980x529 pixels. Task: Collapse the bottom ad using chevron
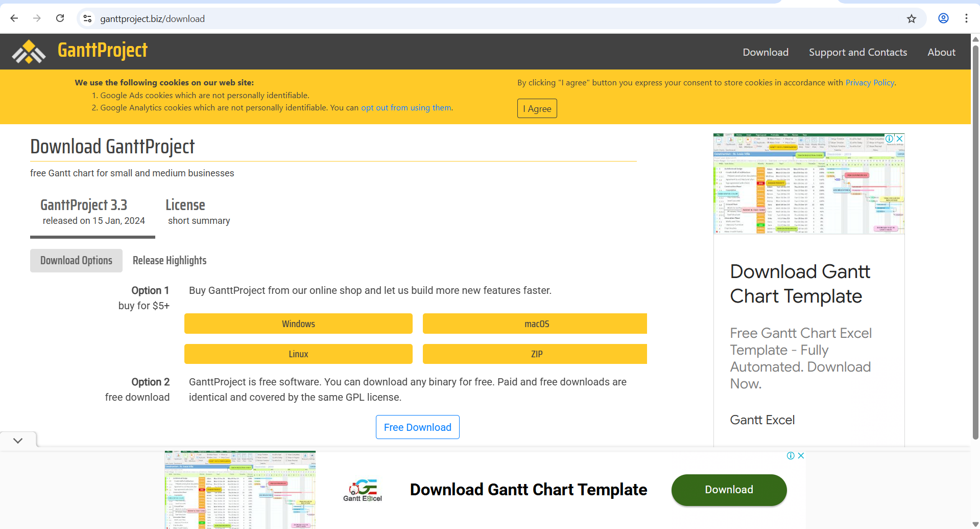[18, 440]
